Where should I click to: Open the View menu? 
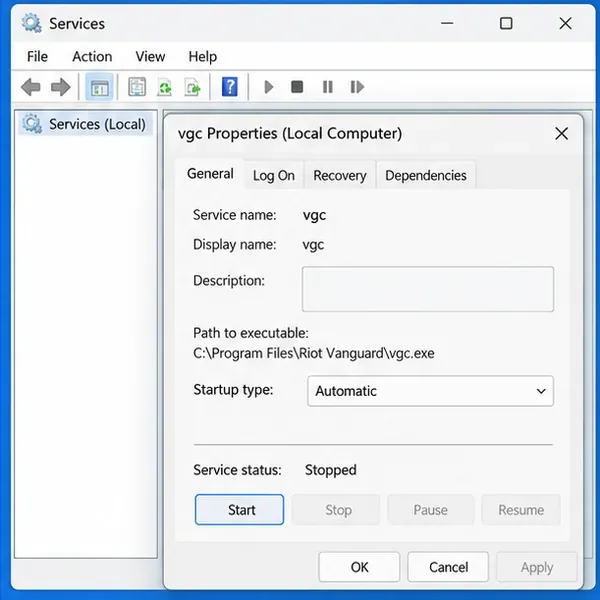pyautogui.click(x=150, y=57)
